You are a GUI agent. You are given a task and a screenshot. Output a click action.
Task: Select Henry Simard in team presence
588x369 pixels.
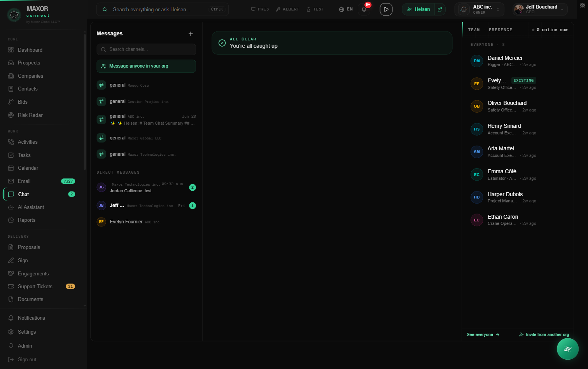click(518, 129)
